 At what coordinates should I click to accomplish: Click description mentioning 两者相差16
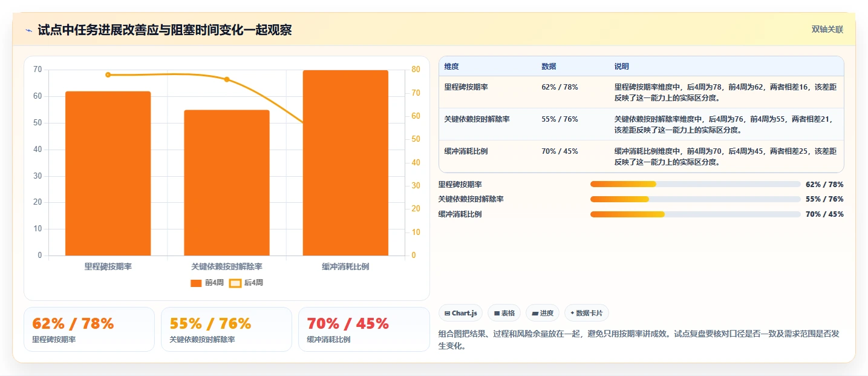[725, 92]
